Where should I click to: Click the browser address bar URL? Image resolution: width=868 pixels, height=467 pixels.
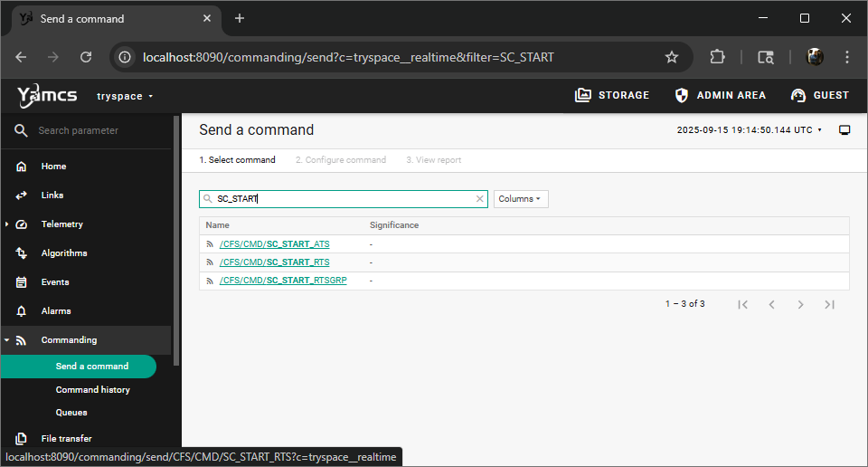pos(347,57)
